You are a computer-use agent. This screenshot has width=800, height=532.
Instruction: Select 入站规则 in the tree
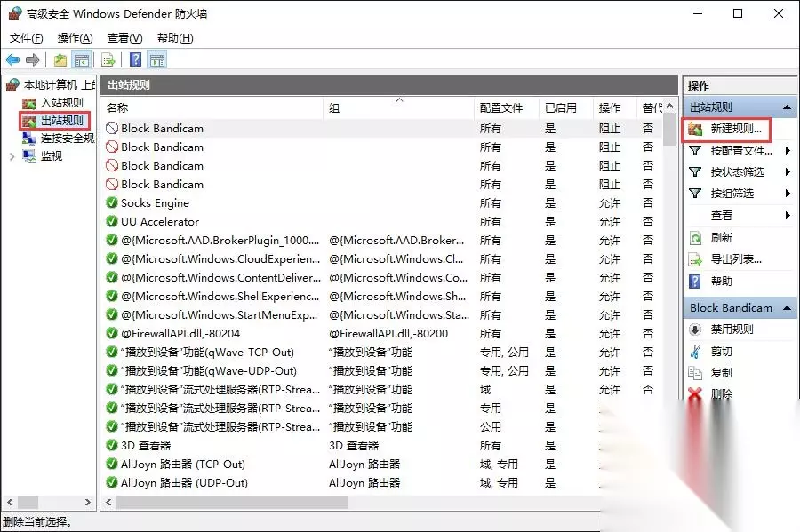tap(61, 102)
